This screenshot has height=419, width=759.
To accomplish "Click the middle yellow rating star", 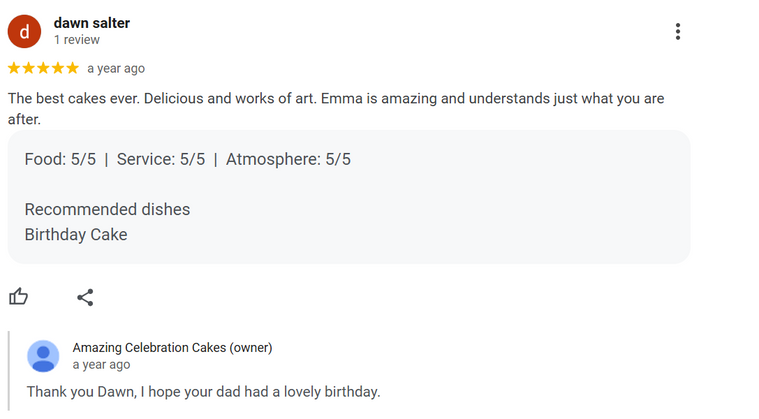I will click(43, 69).
